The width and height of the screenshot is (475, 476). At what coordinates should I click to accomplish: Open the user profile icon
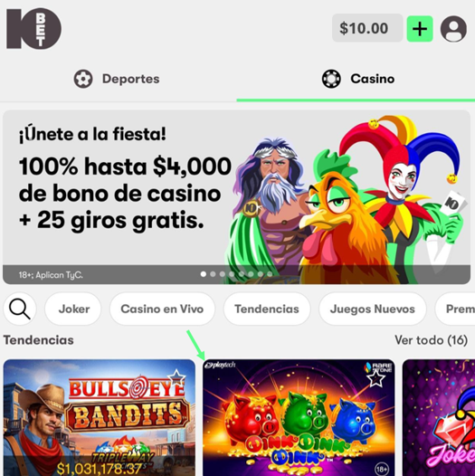[x=453, y=29]
